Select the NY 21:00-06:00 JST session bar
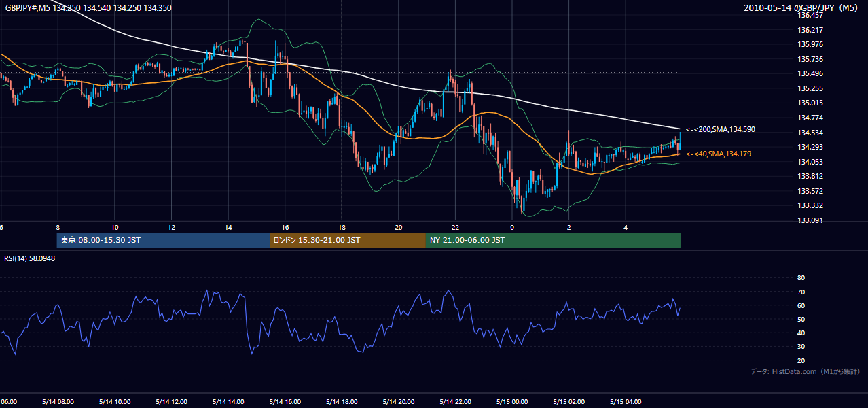 click(554, 240)
